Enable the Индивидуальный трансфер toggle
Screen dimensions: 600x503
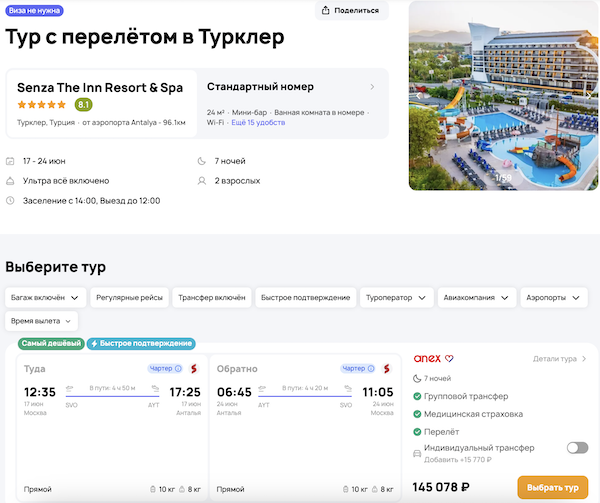point(577,448)
